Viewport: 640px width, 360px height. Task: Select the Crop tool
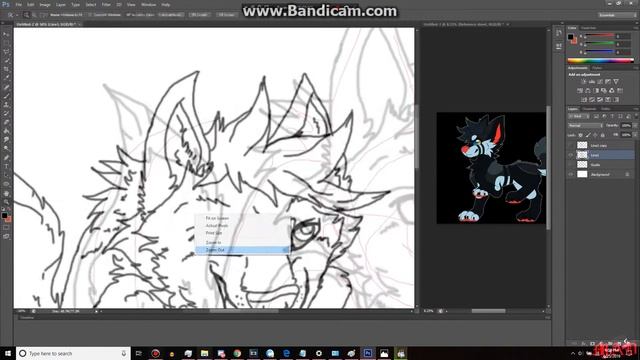coord(6,69)
